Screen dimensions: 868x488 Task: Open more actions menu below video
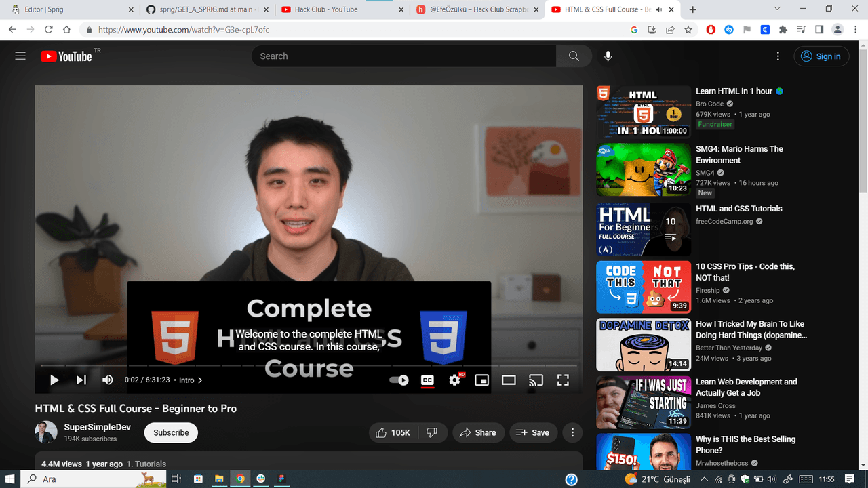pyautogui.click(x=572, y=432)
